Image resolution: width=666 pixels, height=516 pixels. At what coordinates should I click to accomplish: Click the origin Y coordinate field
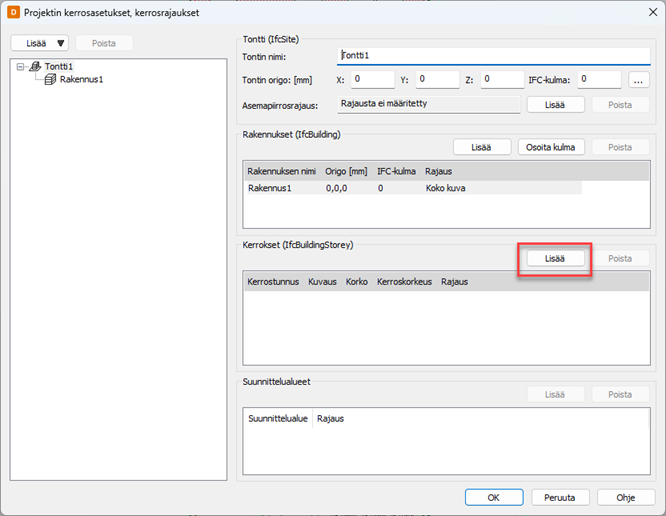437,79
